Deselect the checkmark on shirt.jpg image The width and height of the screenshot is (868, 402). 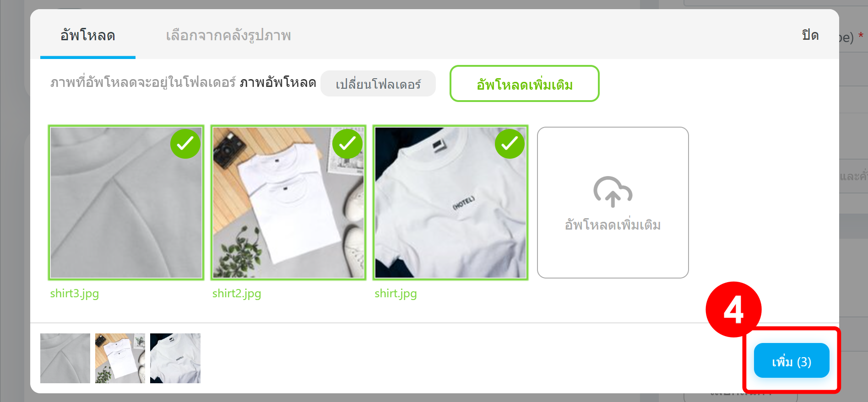coord(510,144)
